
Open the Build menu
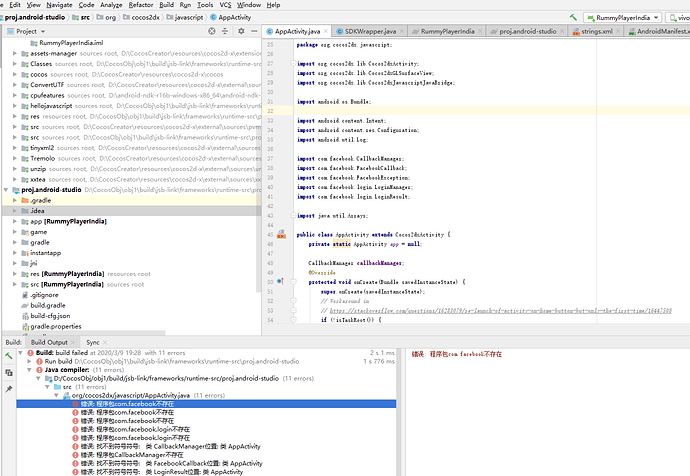166,5
